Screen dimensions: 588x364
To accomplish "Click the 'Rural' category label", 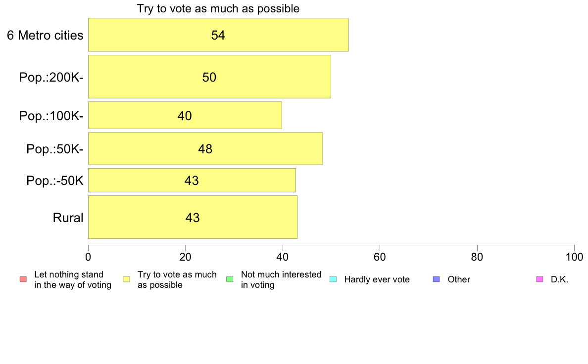I will coord(68,218).
